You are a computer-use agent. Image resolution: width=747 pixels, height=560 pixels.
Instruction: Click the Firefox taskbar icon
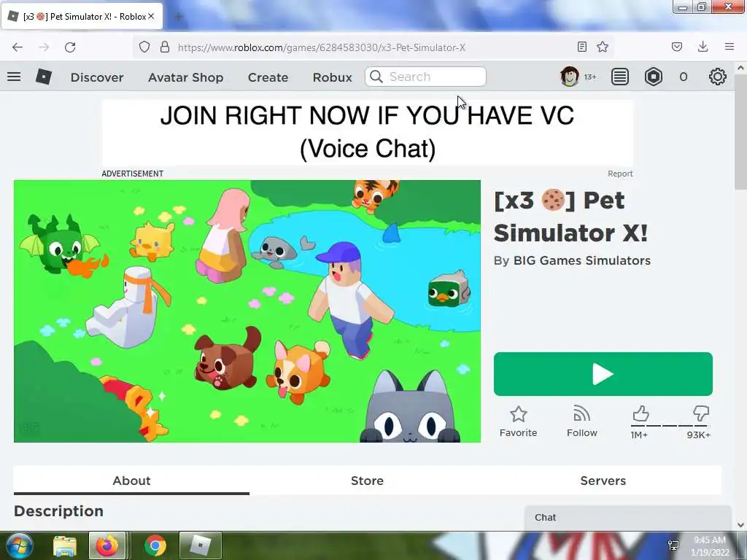pos(107,545)
